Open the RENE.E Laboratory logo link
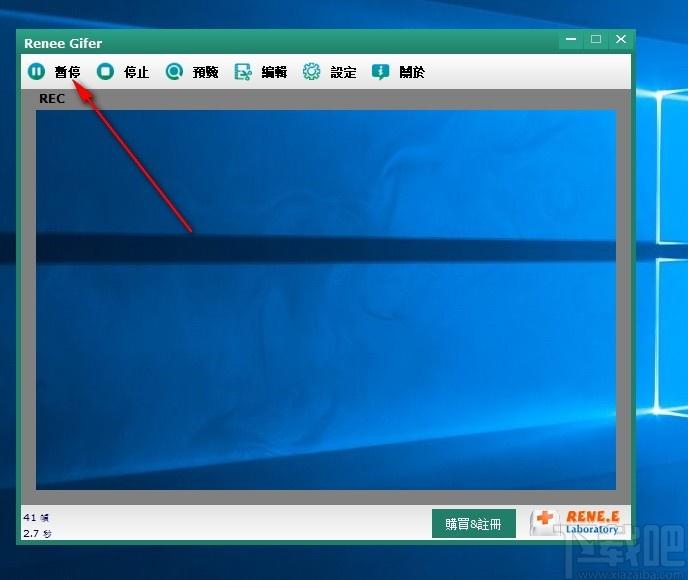The image size is (688, 580). [577, 523]
